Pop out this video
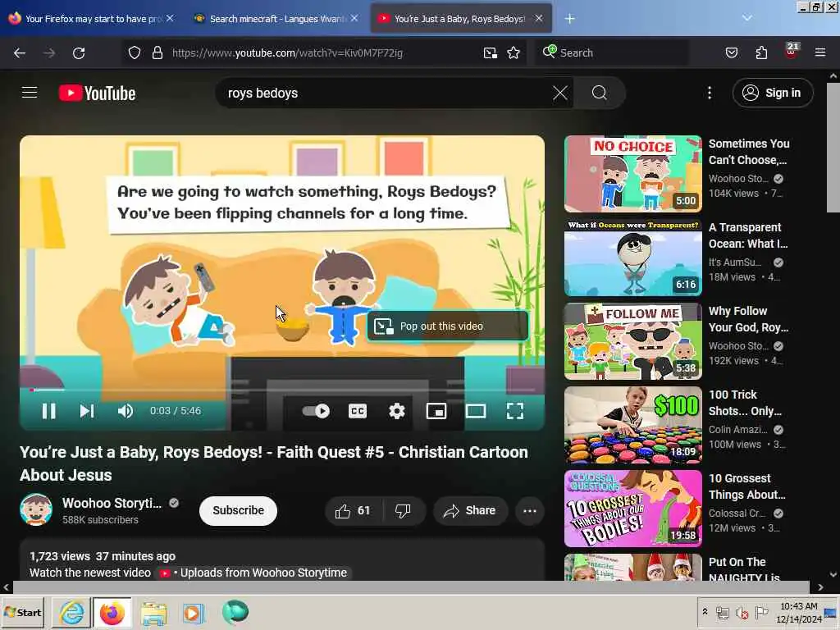 448,326
